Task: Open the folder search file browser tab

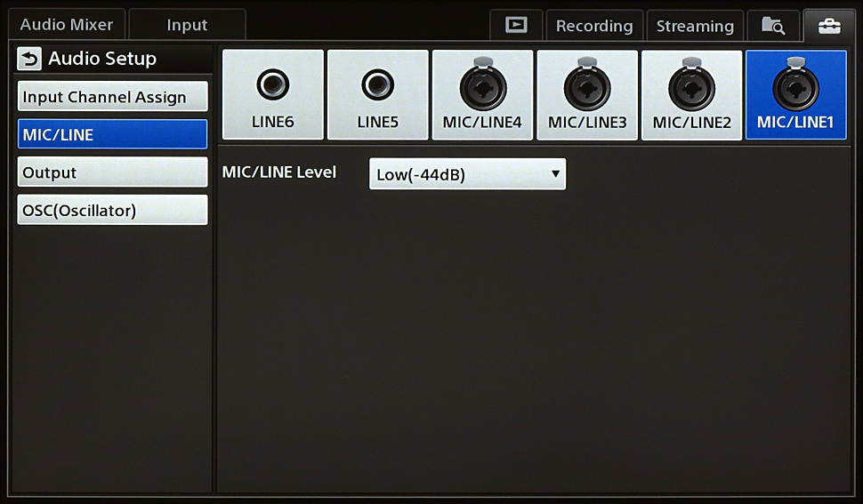Action: click(x=773, y=26)
